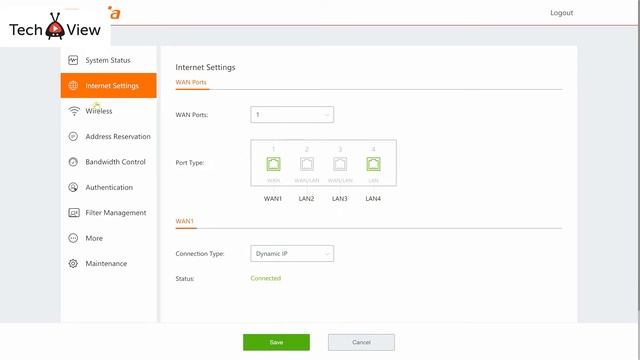Open Maintenance page
The height and width of the screenshot is (360, 640).
click(109, 264)
